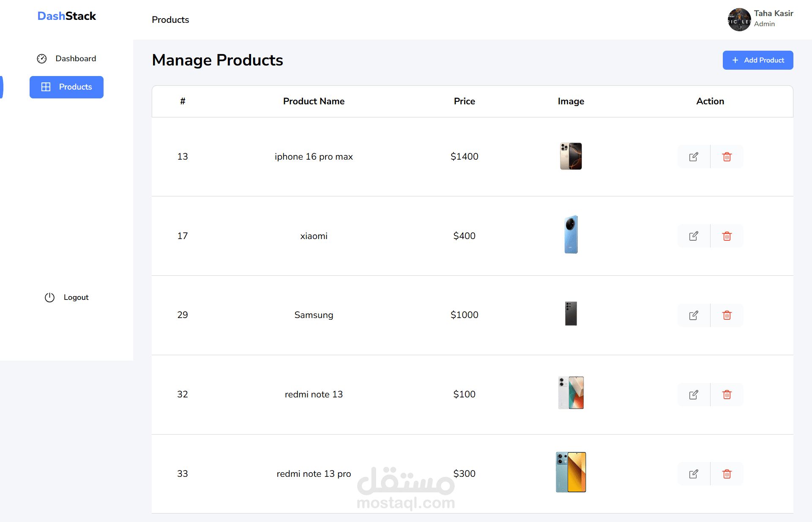
Task: Click the Action column header
Action: 710,101
